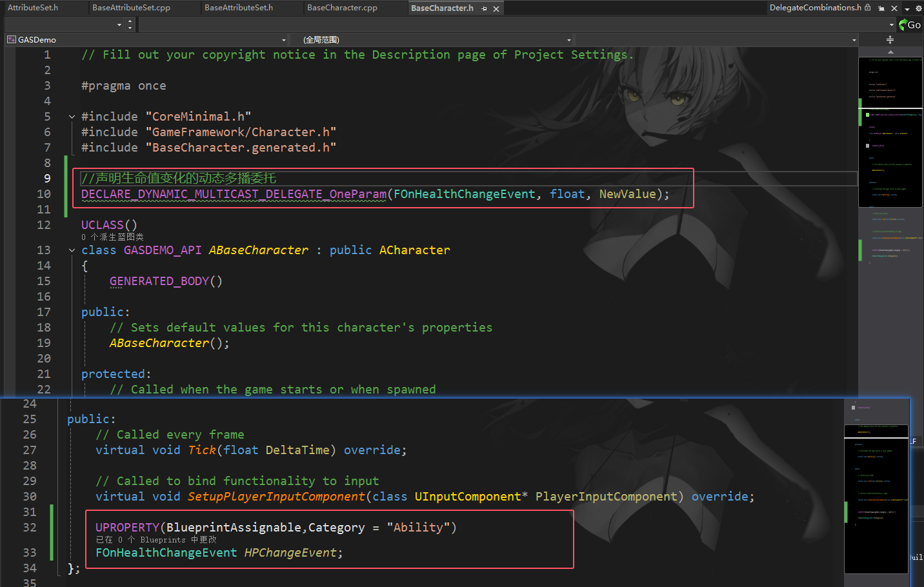Open the active files list dropdown arrow
This screenshot has height=587, width=924.
[907, 9]
